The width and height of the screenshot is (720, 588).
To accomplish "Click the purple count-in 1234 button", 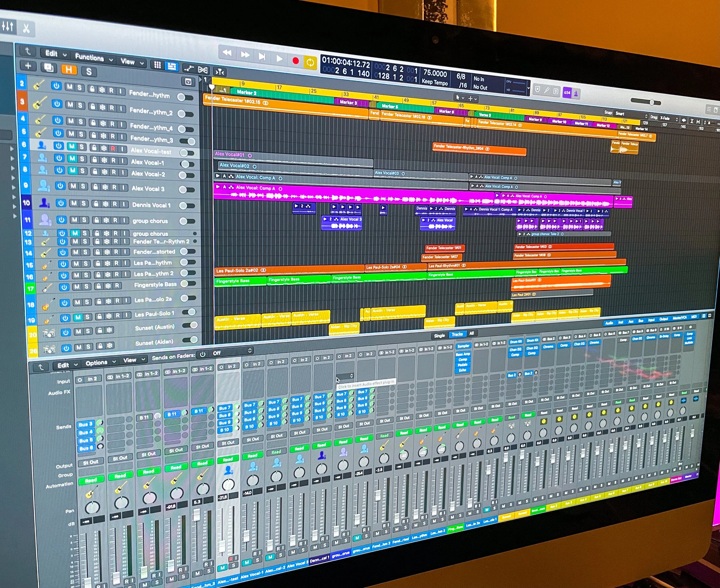I will click(x=567, y=92).
